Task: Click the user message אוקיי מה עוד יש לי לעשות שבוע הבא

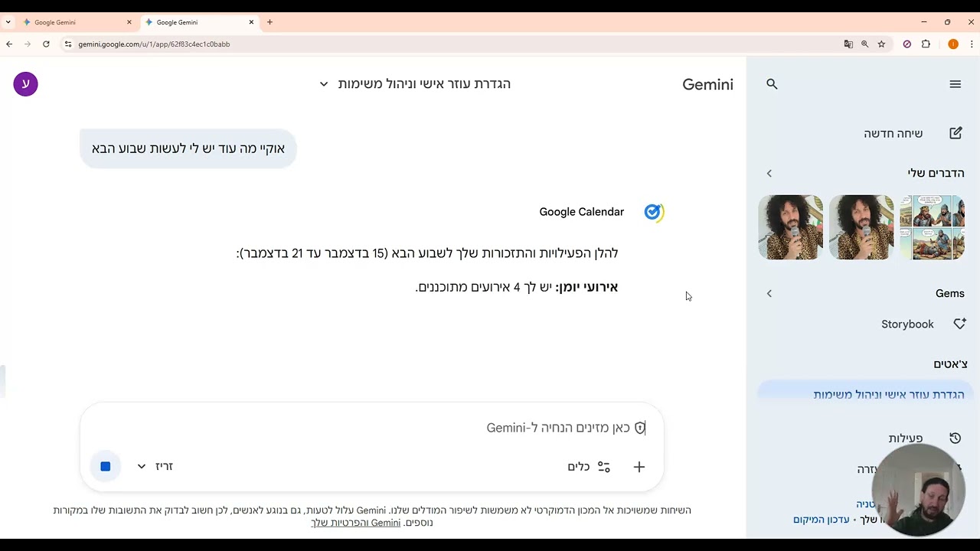Action: 188,148
